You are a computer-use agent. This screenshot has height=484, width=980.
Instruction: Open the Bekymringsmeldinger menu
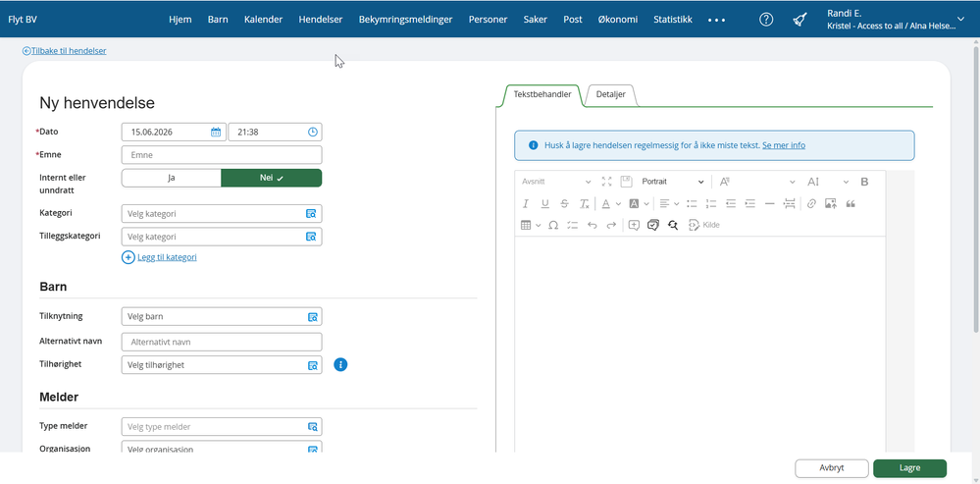click(405, 20)
